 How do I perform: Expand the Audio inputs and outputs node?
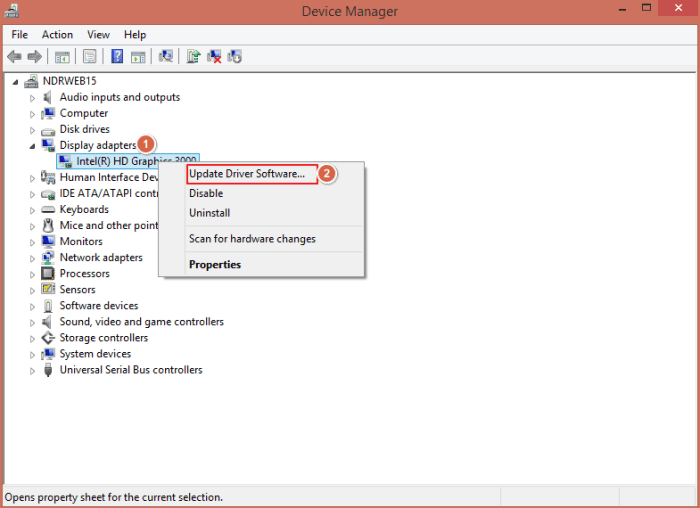33,98
